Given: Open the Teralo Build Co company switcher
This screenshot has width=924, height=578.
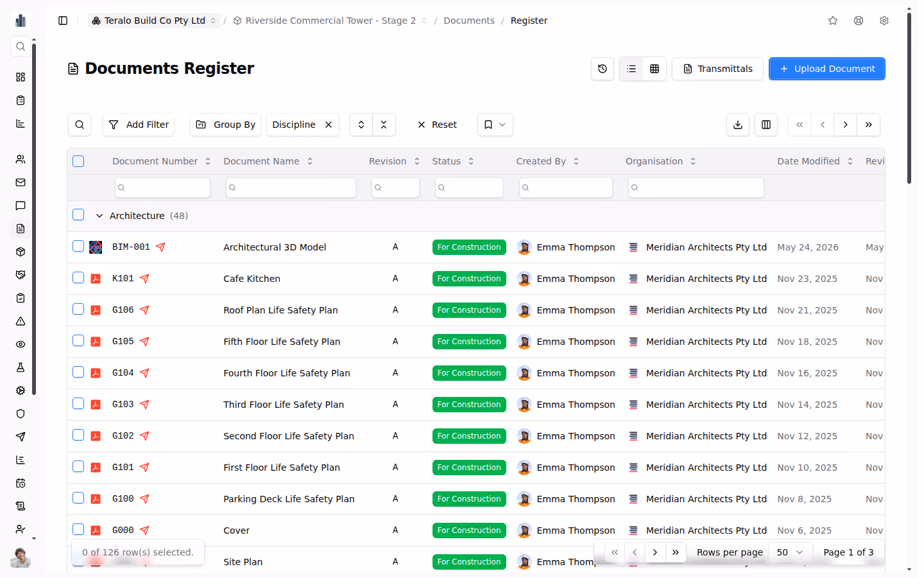Looking at the screenshot, I should 154,21.
